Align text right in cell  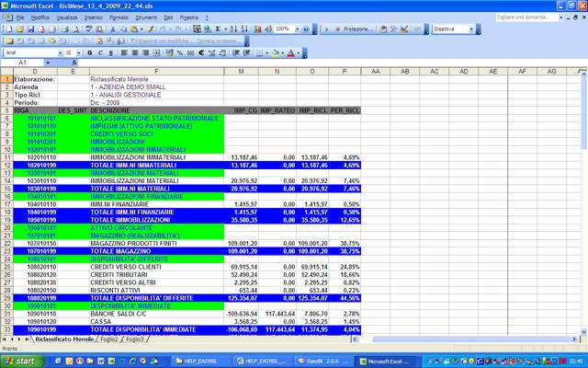pyautogui.click(x=145, y=53)
